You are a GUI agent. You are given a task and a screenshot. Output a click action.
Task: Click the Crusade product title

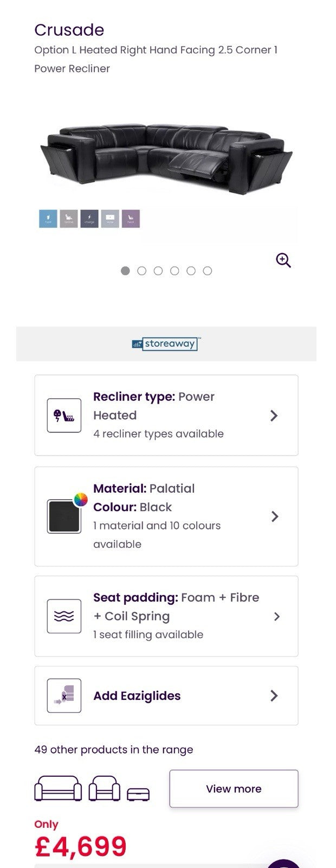click(x=69, y=30)
